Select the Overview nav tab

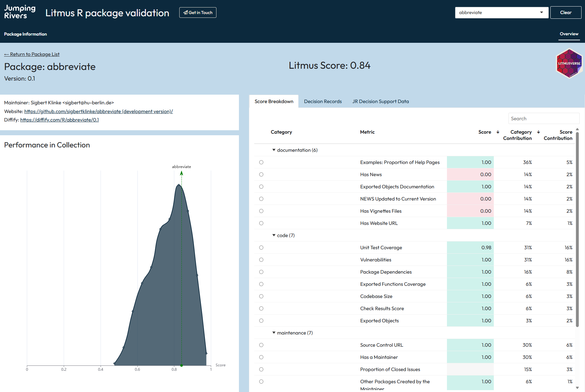569,34
